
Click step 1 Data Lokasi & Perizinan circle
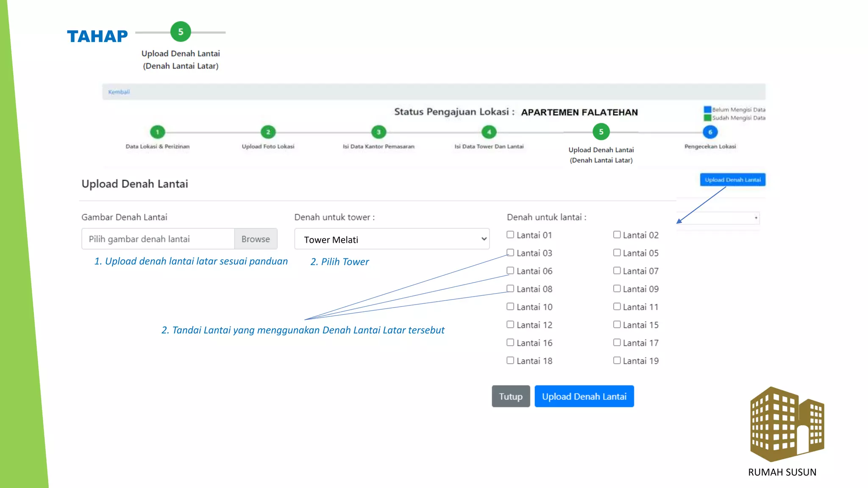[157, 132]
